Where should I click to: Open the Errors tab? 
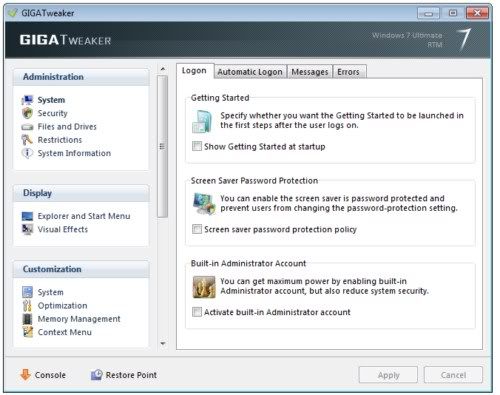click(x=349, y=72)
